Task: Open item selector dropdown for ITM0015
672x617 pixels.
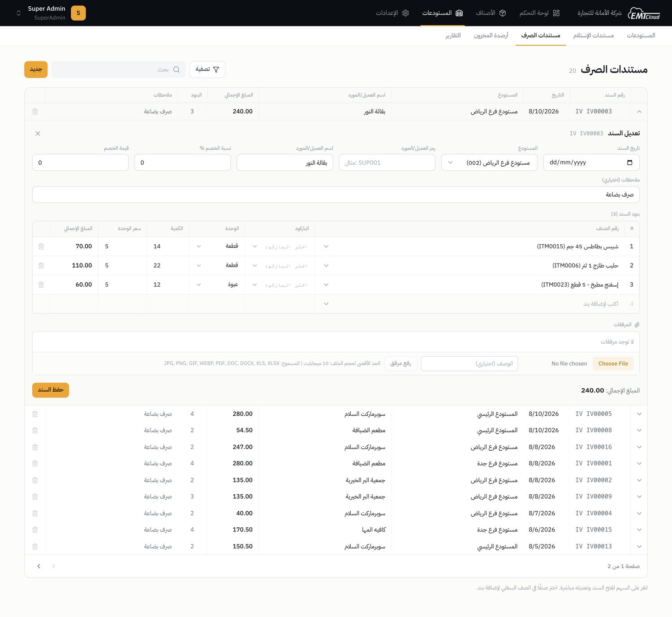Action: (326, 246)
